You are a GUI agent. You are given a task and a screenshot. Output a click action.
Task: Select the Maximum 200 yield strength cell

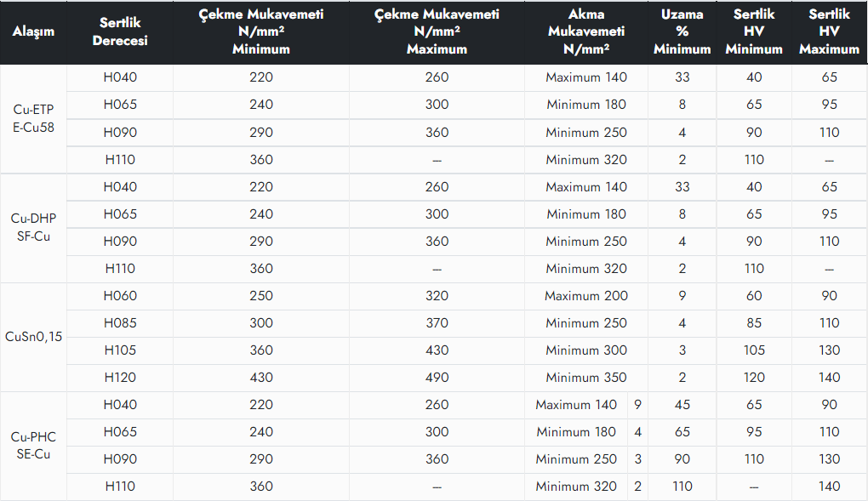pos(586,296)
